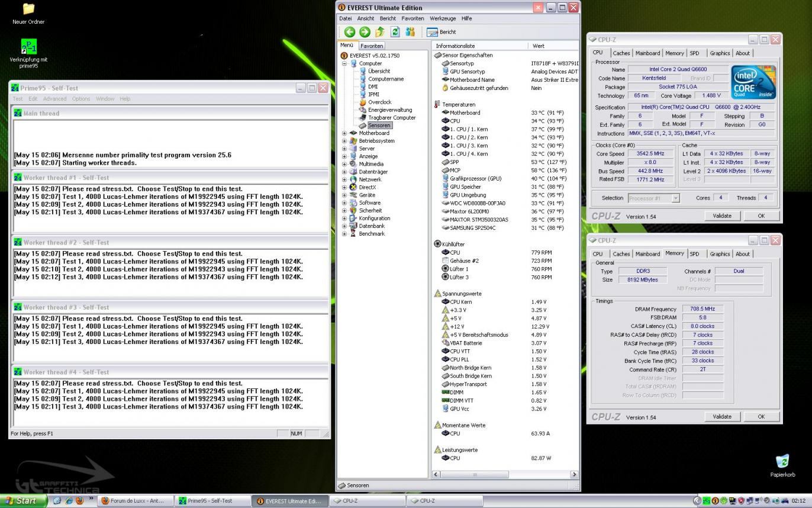Open EVEREST Favoriten menu

click(x=413, y=18)
